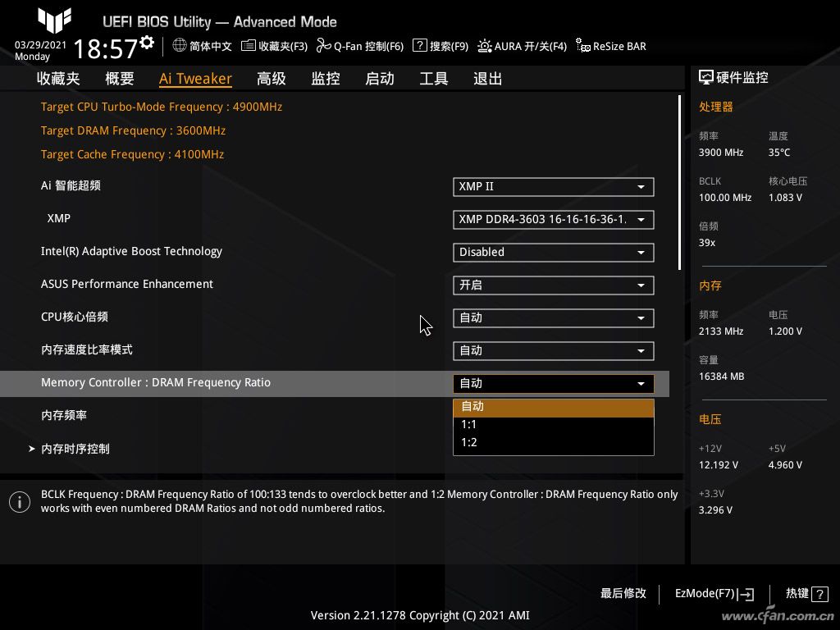The height and width of the screenshot is (630, 840).
Task: Click the 3.296 V reading
Action: point(715,510)
